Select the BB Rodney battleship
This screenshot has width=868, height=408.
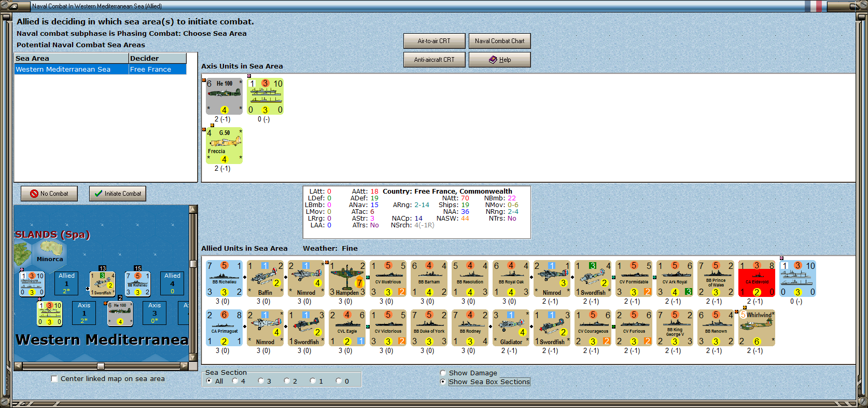point(470,328)
